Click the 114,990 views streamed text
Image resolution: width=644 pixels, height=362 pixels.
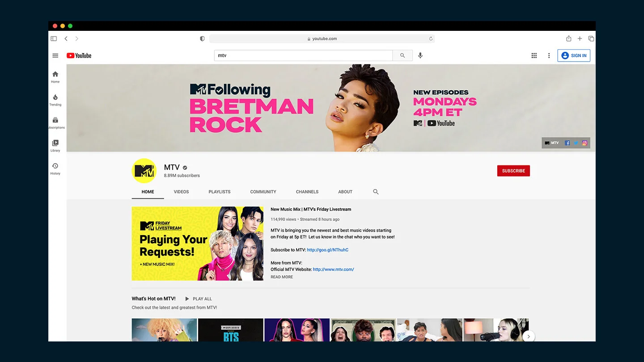pos(305,219)
